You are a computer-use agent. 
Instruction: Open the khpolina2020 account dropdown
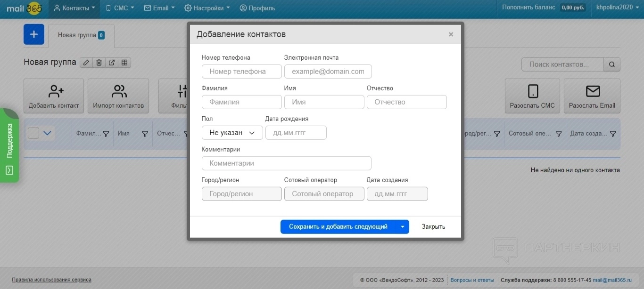[x=617, y=8]
